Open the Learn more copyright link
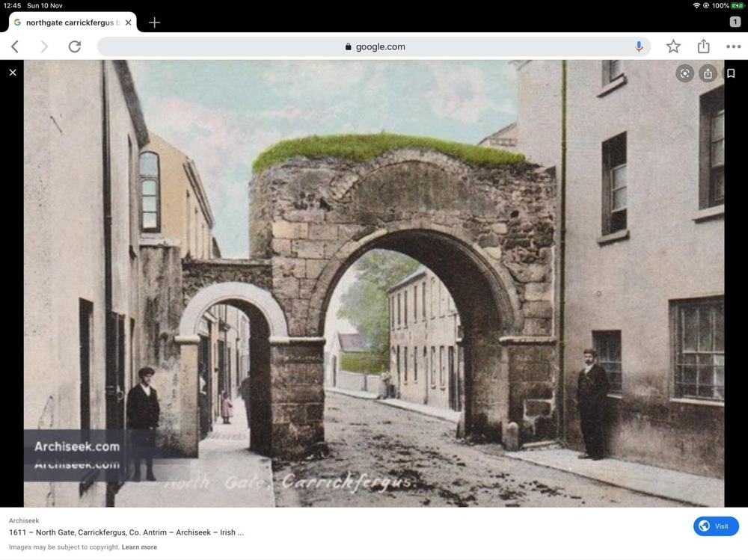The image size is (748, 560). click(x=140, y=547)
